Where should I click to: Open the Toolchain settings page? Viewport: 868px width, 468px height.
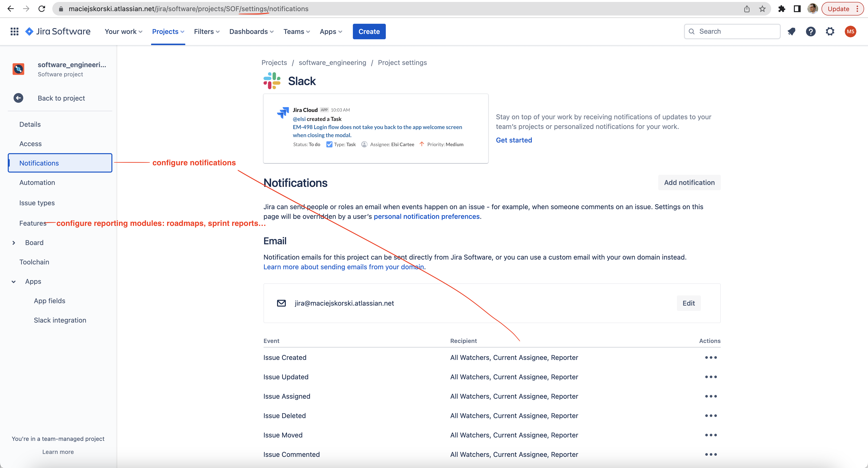[60, 262]
